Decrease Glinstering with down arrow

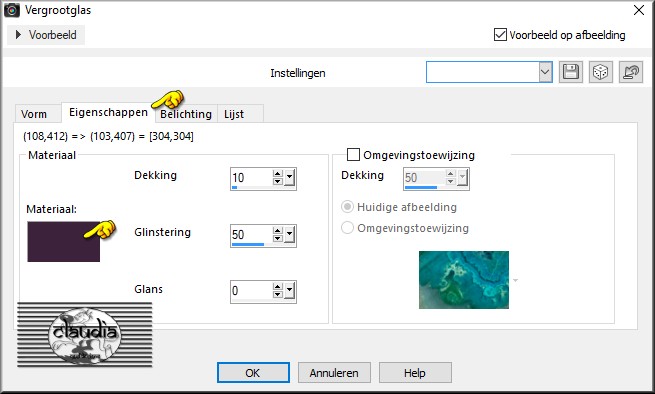[277, 238]
